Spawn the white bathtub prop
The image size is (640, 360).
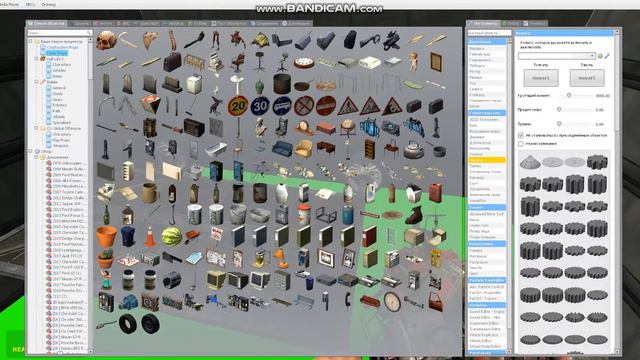point(216,149)
